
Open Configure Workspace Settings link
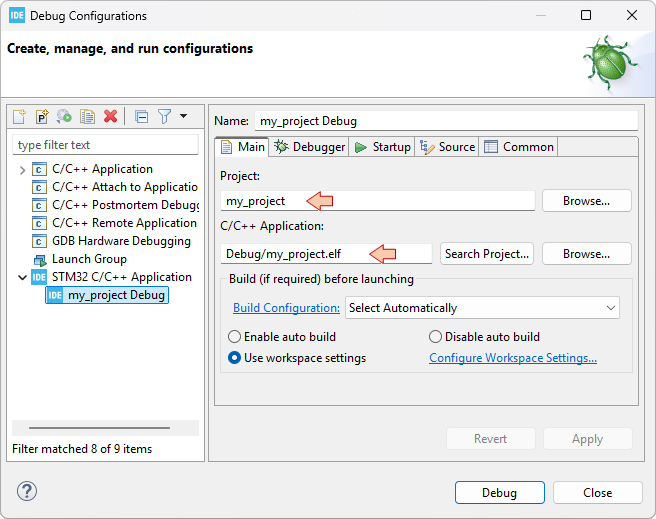512,358
